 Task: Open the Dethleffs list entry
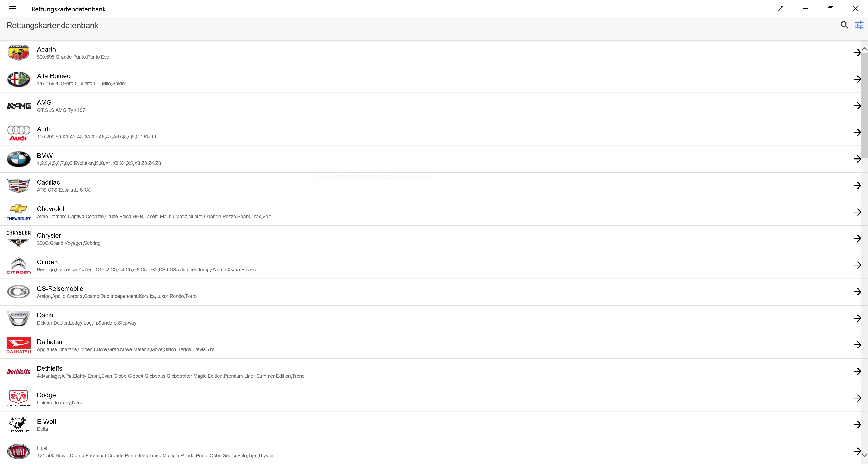coord(50,368)
